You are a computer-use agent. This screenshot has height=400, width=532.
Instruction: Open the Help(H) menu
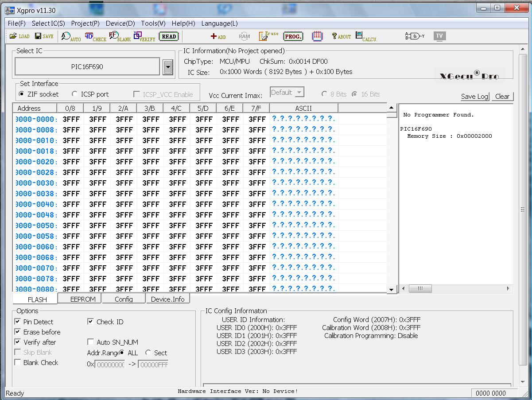(x=183, y=23)
